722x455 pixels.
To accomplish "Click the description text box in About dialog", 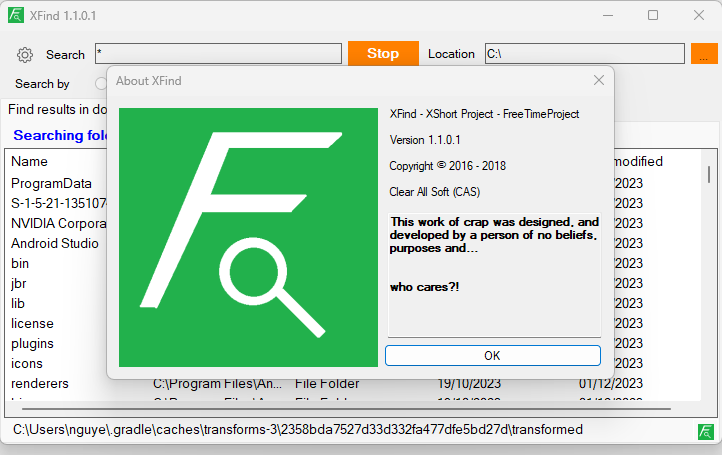I will coord(495,274).
